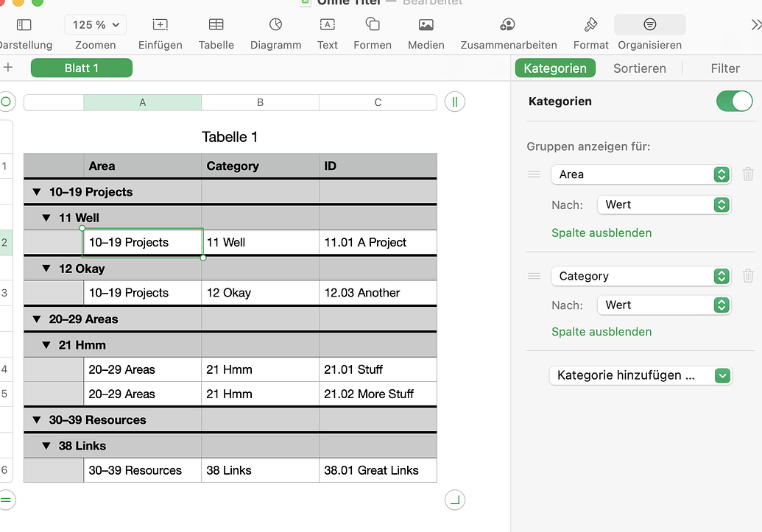Viewport: 762px width, 532px height.
Task: Select the cell containing 21.02 More Stuff
Action: coord(377,394)
